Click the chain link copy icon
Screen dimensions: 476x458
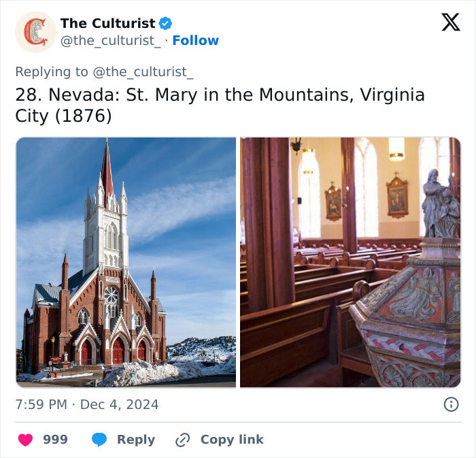click(182, 440)
